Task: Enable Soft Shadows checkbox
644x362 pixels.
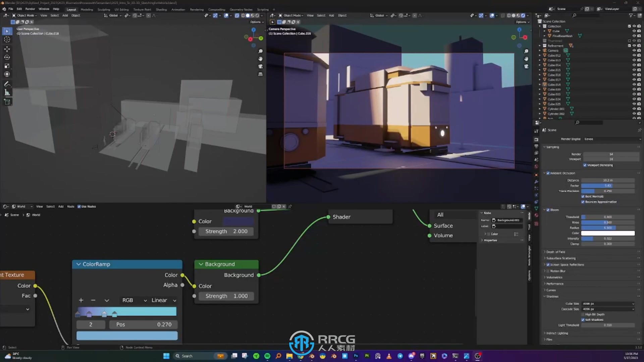Action: pyautogui.click(x=583, y=319)
